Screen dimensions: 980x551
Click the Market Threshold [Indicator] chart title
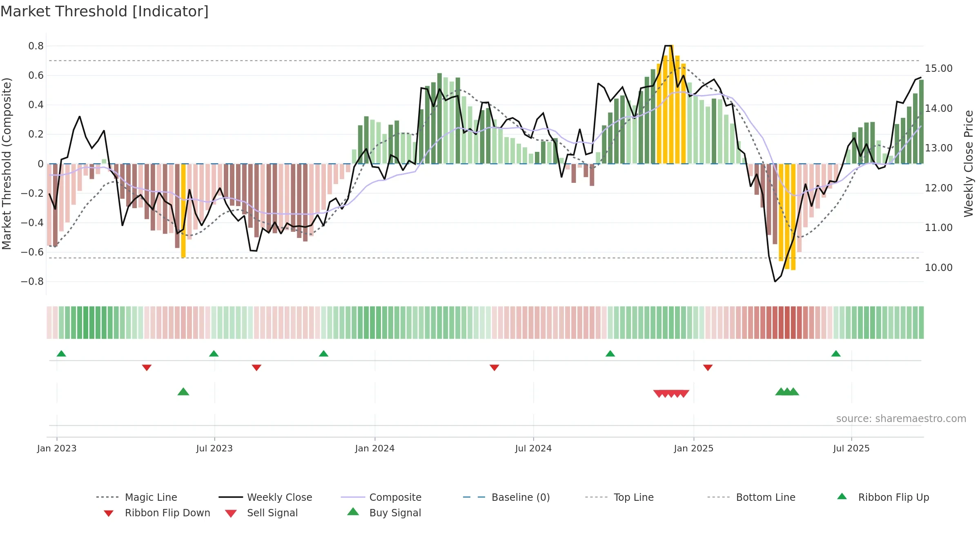pos(105,11)
